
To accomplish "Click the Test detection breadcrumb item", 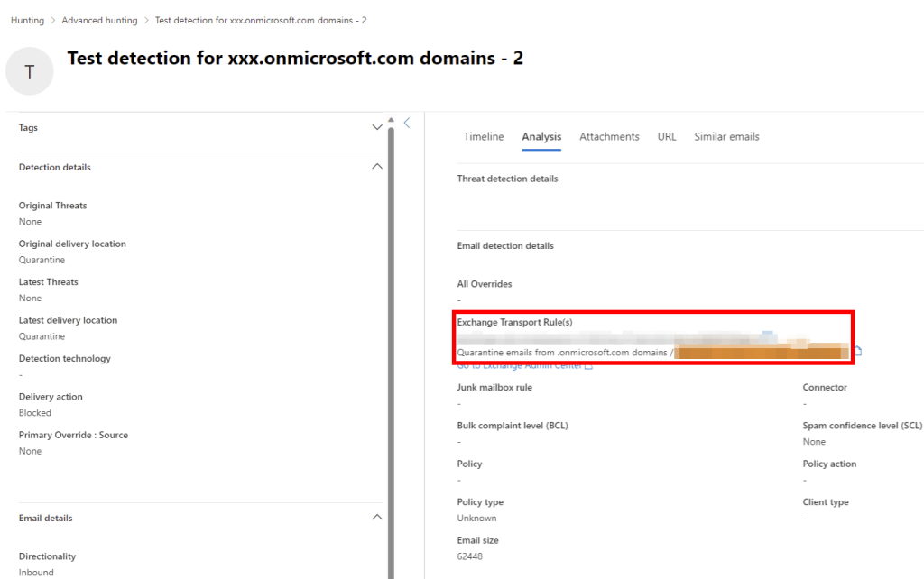I will point(261,20).
